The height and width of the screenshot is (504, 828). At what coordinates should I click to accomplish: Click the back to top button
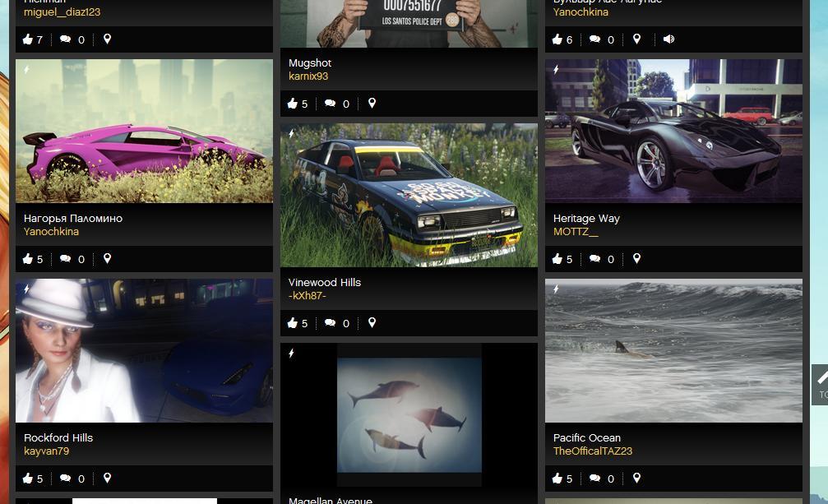pos(820,385)
